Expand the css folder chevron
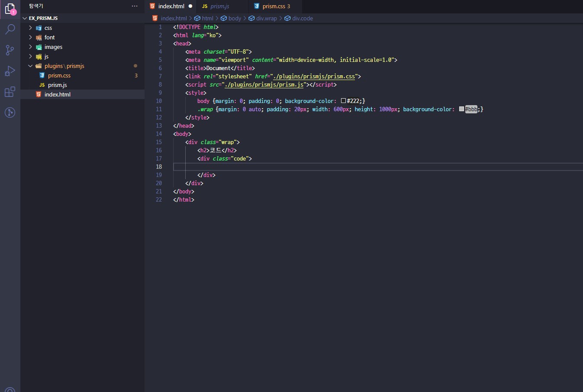583x392 pixels. tap(30, 28)
